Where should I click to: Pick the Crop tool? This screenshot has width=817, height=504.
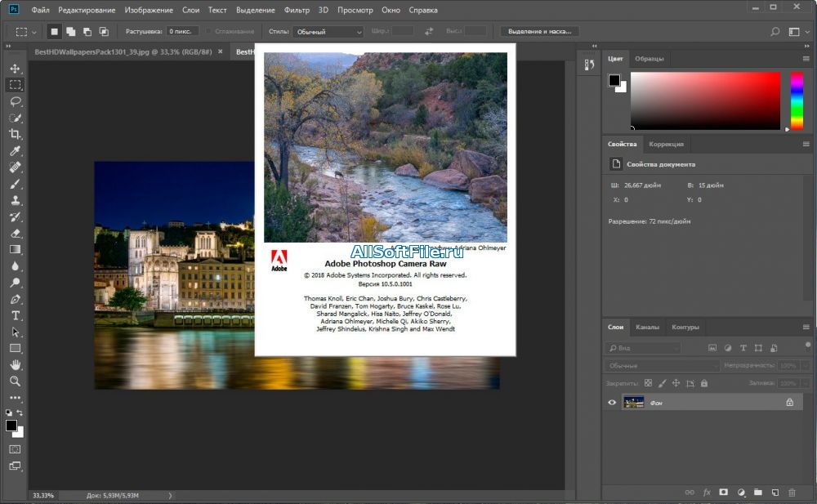(x=15, y=135)
